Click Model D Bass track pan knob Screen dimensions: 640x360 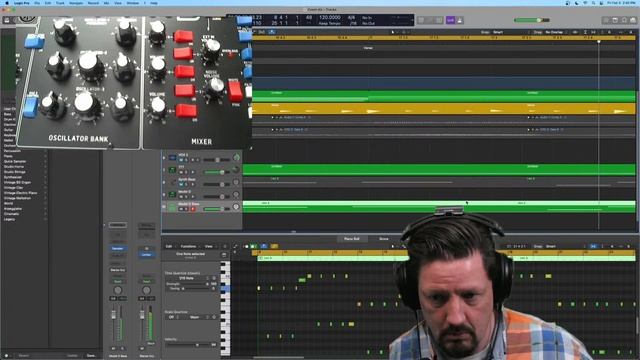pos(236,207)
